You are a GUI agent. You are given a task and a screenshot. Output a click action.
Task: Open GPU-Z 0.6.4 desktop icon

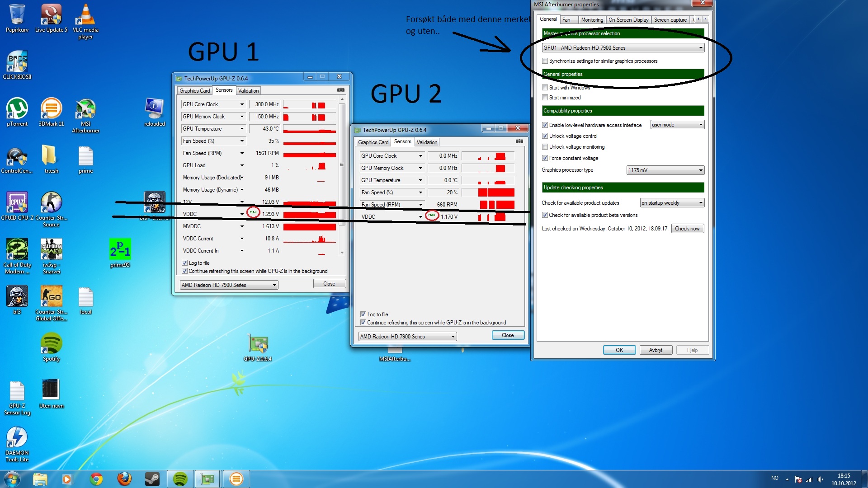click(x=258, y=348)
